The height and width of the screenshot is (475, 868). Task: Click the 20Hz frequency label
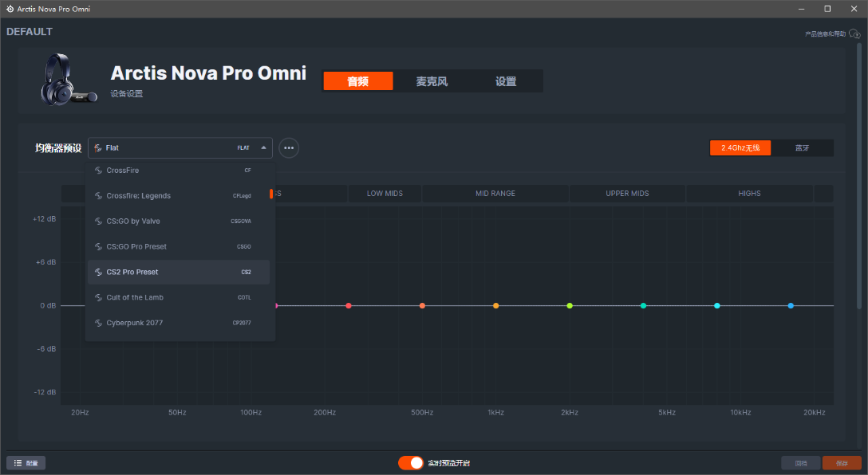(x=80, y=413)
